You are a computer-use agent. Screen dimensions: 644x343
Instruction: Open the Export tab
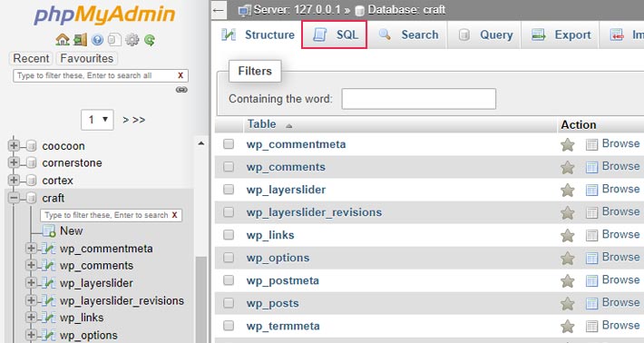click(x=561, y=34)
